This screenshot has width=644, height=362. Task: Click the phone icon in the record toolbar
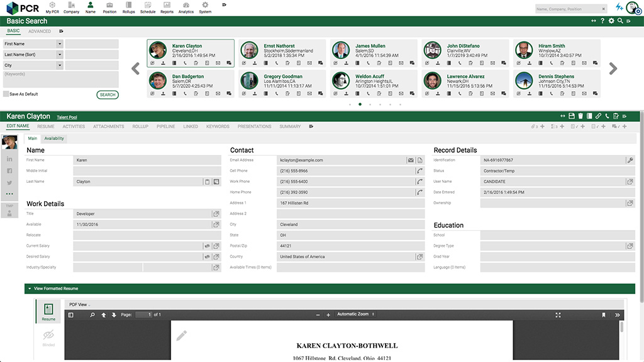tap(607, 116)
